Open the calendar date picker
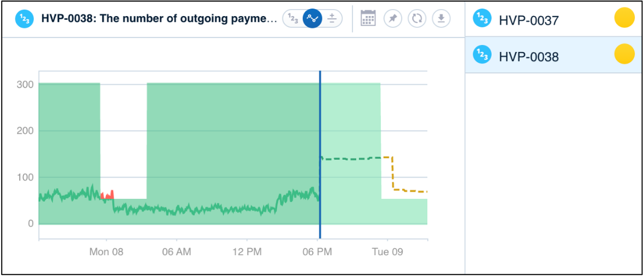This screenshot has height=276, width=644. (368, 19)
